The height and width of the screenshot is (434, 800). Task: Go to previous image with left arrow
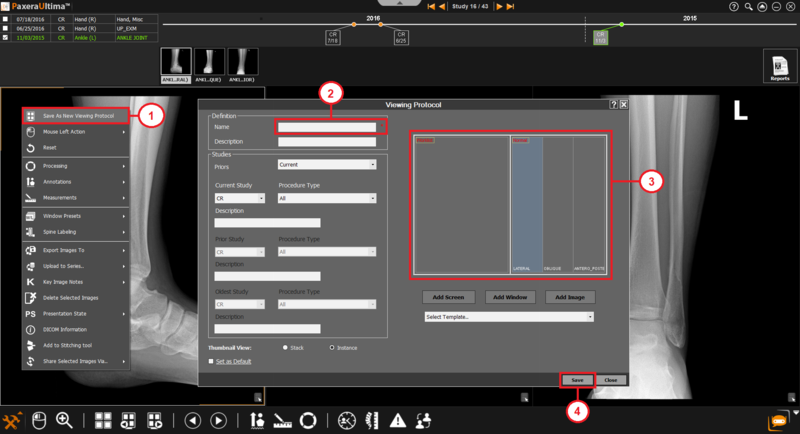click(193, 420)
